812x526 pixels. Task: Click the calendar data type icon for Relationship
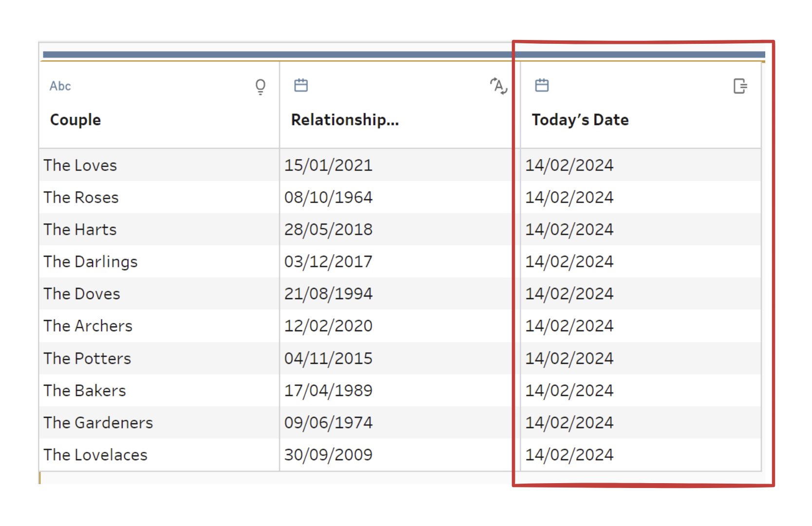(x=301, y=86)
